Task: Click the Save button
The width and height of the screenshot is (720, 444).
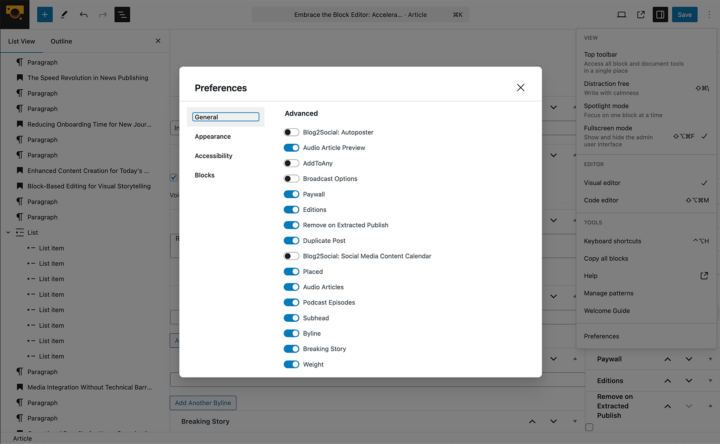Action: point(684,15)
